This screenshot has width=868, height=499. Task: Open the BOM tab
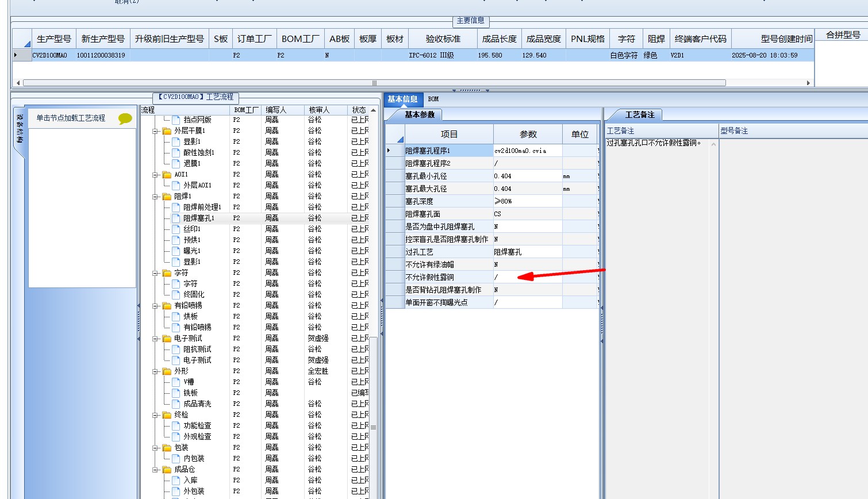(x=433, y=99)
